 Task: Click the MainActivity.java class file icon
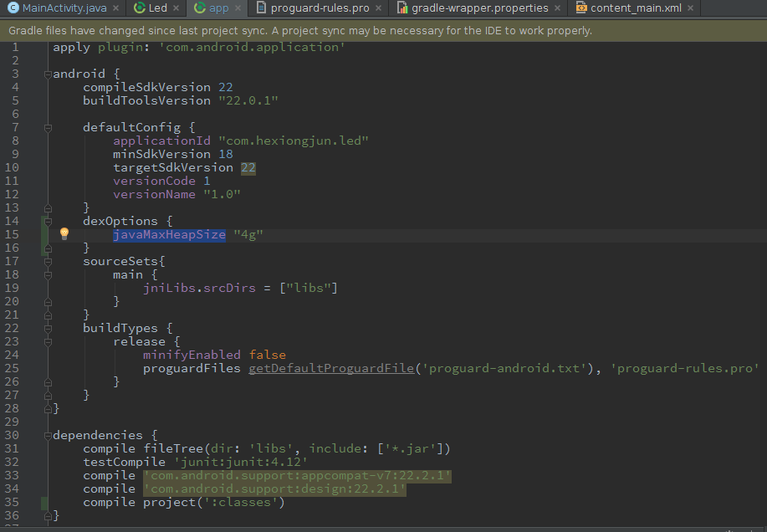13,8
